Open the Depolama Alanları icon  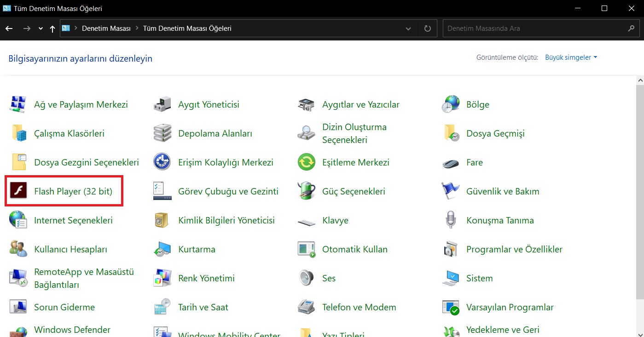162,133
